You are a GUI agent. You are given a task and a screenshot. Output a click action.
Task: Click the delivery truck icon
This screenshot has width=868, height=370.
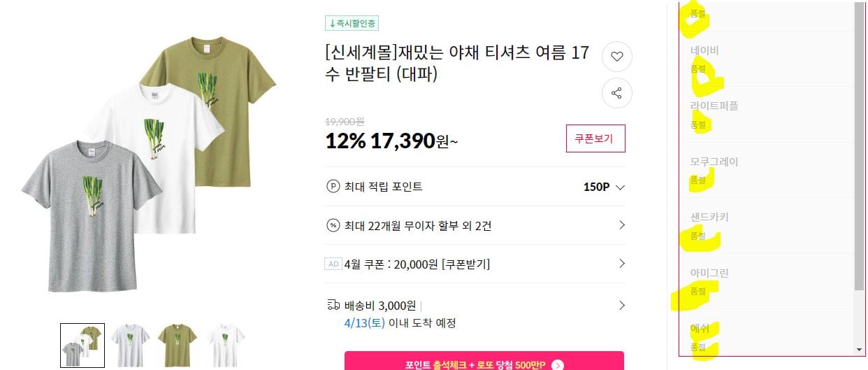tap(333, 305)
